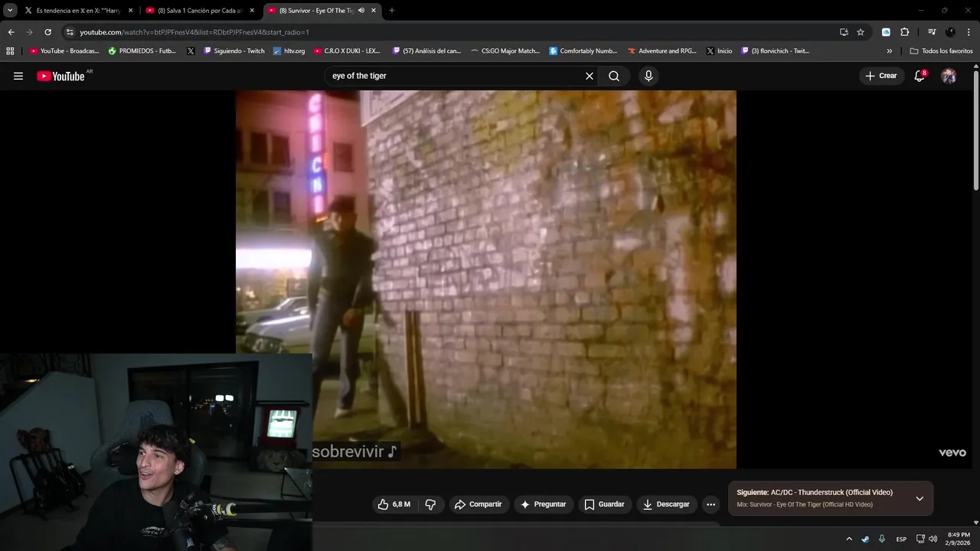This screenshot has height=551, width=980.
Task: Go to the YouTube home logo
Action: [x=60, y=76]
